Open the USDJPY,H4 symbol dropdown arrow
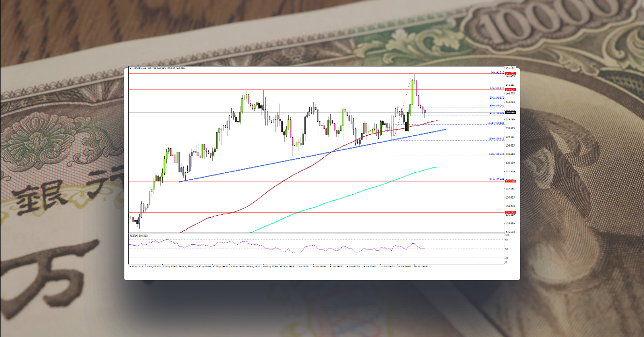644x337 pixels. pos(130,68)
